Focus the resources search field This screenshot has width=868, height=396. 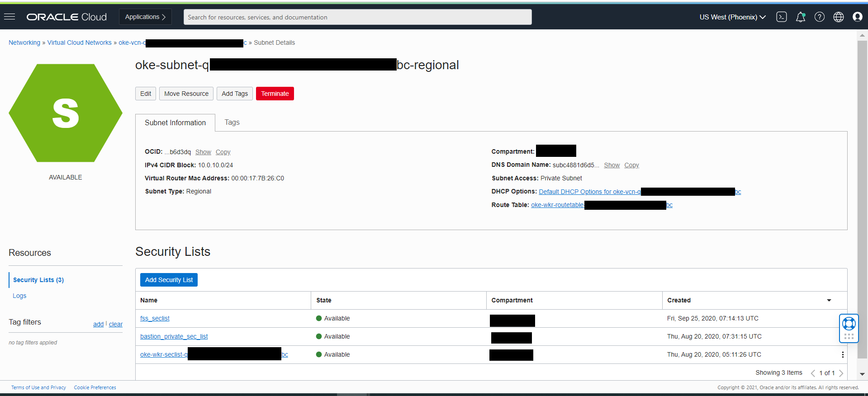coord(357,17)
